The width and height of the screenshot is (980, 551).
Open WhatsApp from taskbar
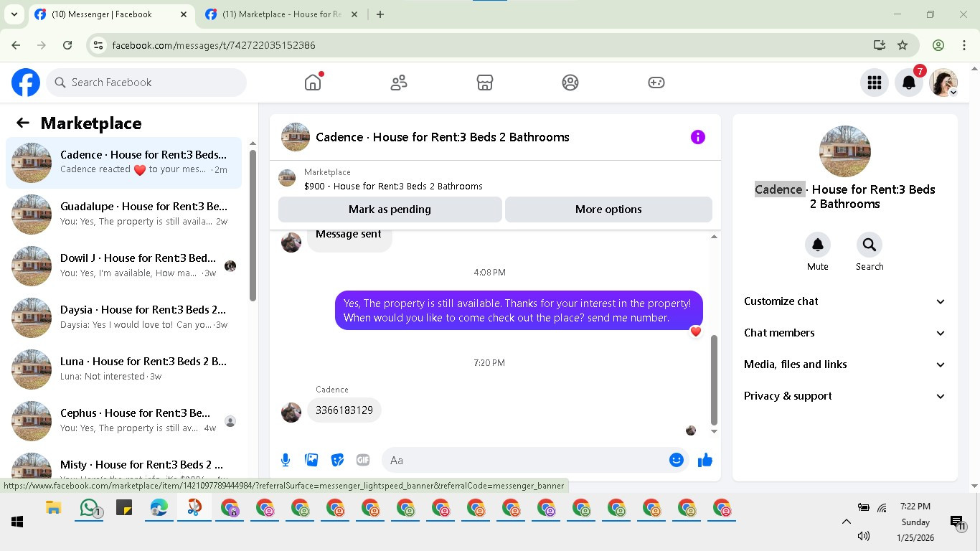(x=89, y=508)
